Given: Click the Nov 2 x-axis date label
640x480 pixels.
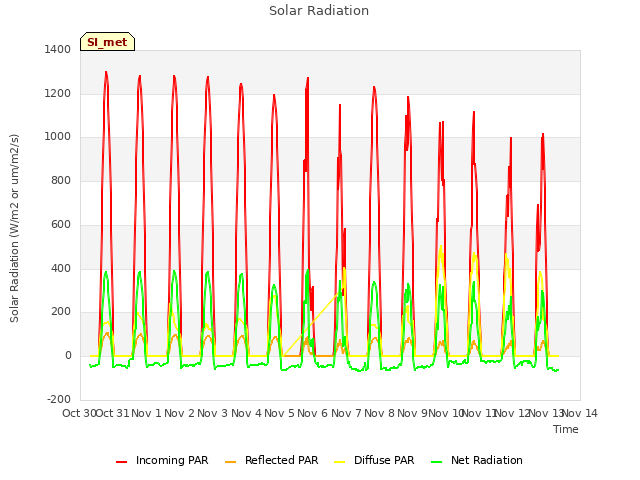Looking at the screenshot, I should click(180, 413).
